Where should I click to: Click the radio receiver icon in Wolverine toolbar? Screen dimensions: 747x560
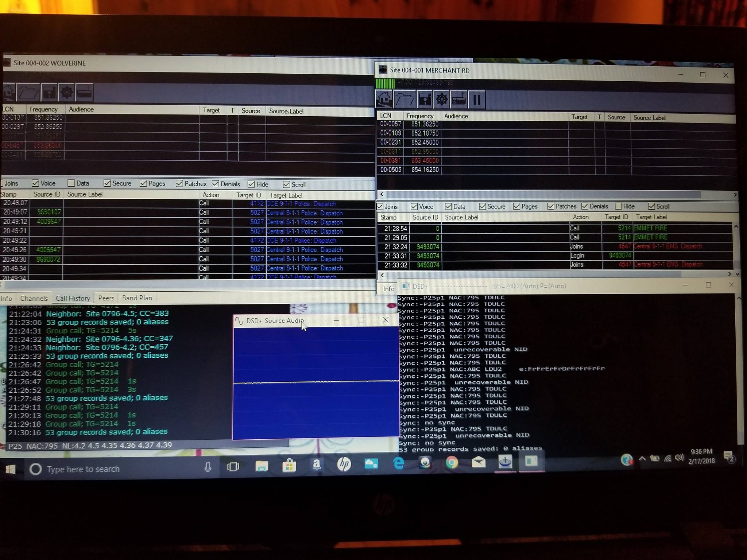[x=85, y=92]
